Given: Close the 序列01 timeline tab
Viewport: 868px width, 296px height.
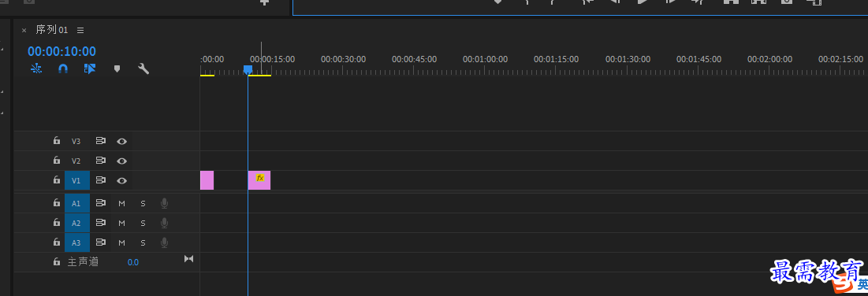Looking at the screenshot, I should coord(24,31).
